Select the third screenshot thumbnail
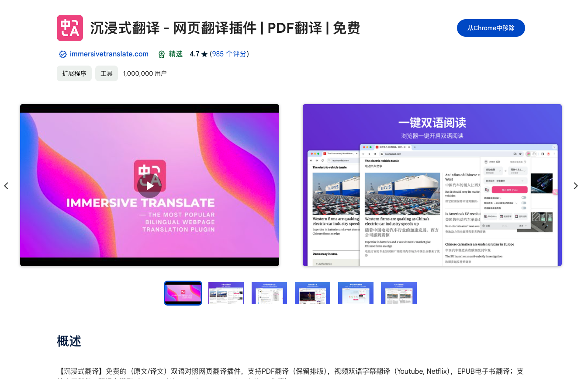This screenshot has height=379, width=588. [x=269, y=293]
